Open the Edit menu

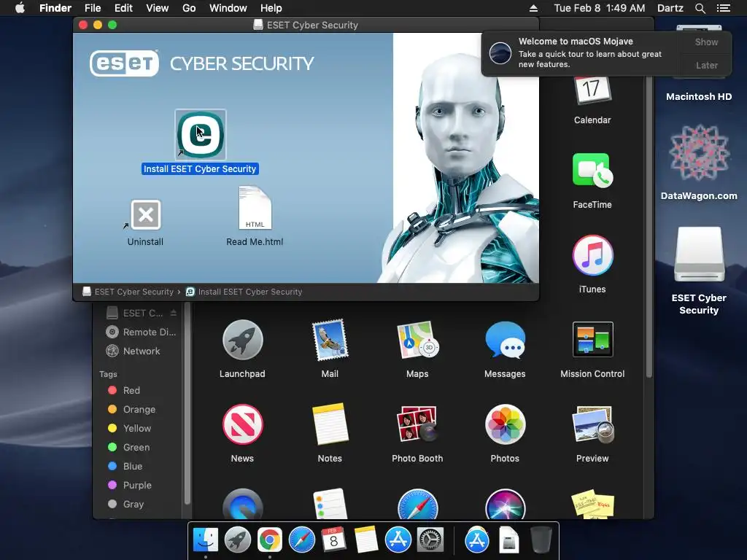tap(123, 8)
